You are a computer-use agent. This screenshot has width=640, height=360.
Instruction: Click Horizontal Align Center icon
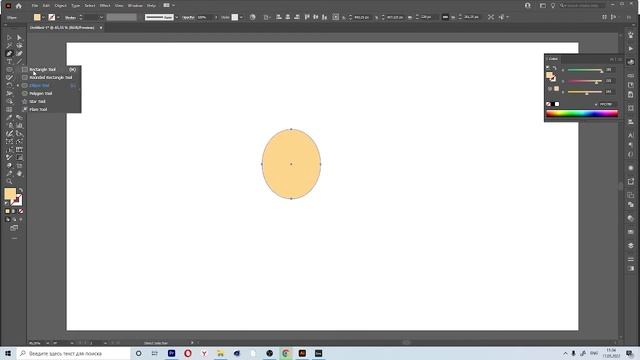(288, 17)
